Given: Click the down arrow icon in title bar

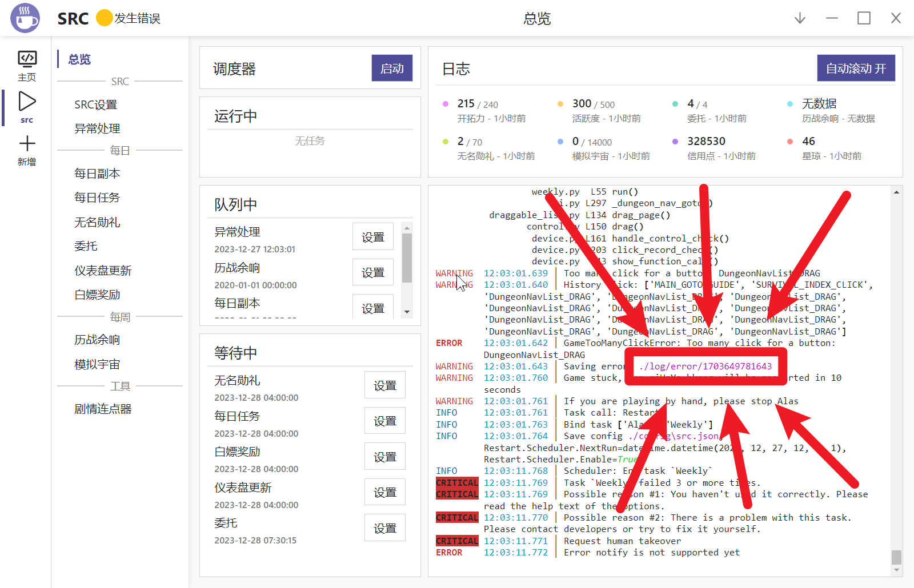Looking at the screenshot, I should (x=800, y=18).
